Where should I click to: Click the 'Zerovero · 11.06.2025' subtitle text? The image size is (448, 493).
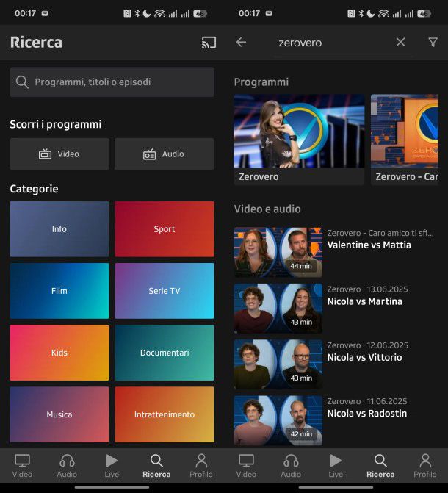point(367,401)
